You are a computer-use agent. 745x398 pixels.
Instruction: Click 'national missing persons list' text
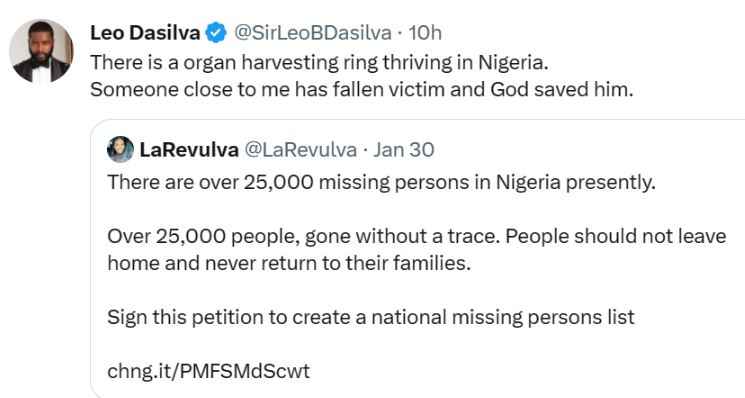point(503,317)
